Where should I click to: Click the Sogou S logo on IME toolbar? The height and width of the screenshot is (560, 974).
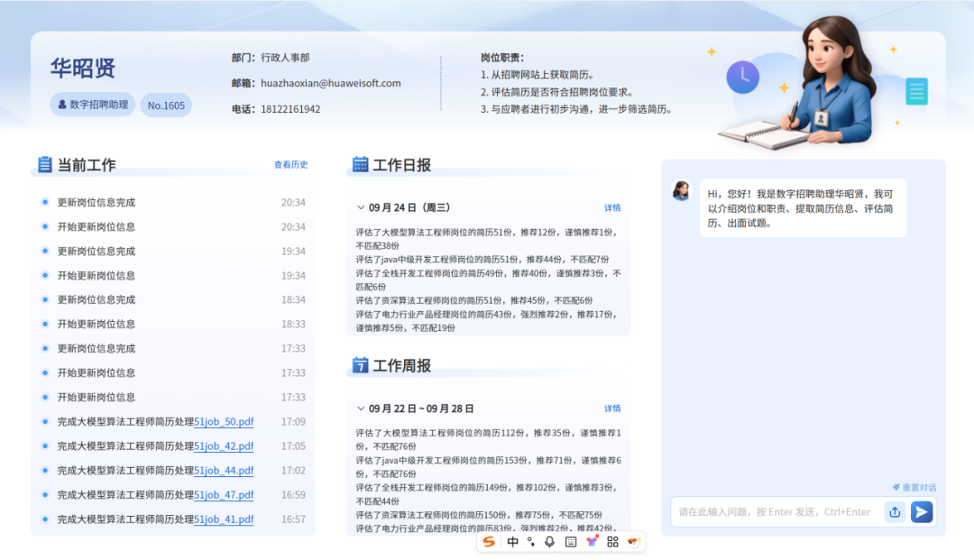(490, 542)
